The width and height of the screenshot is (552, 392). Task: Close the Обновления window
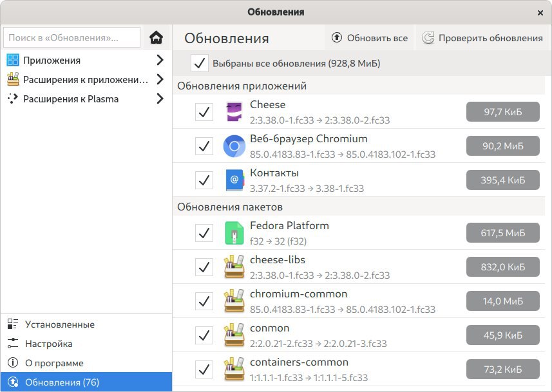(x=540, y=13)
